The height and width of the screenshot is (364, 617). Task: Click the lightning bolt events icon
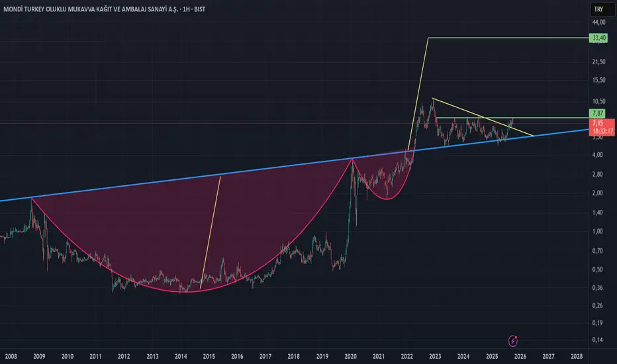tap(512, 341)
